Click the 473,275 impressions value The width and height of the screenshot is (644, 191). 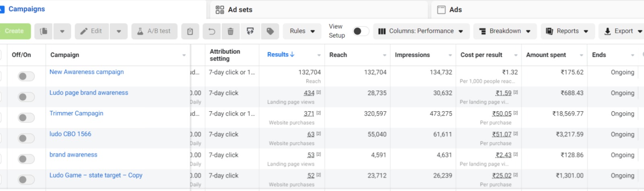pyautogui.click(x=441, y=114)
